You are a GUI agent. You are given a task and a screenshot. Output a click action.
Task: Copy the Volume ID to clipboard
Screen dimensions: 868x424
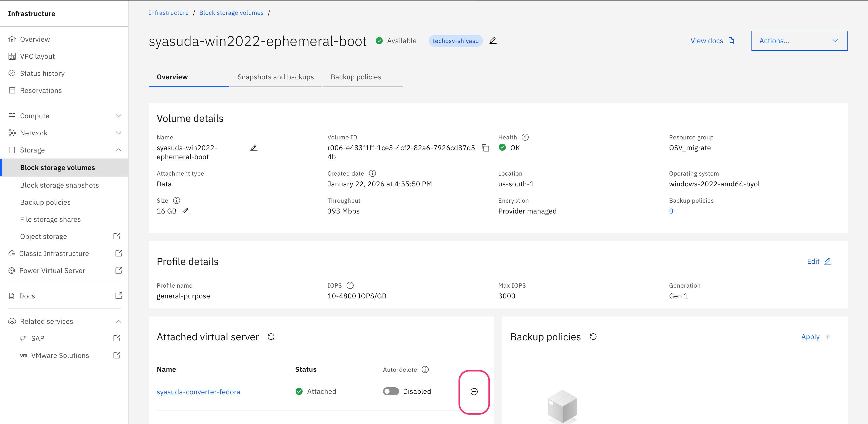(x=485, y=148)
